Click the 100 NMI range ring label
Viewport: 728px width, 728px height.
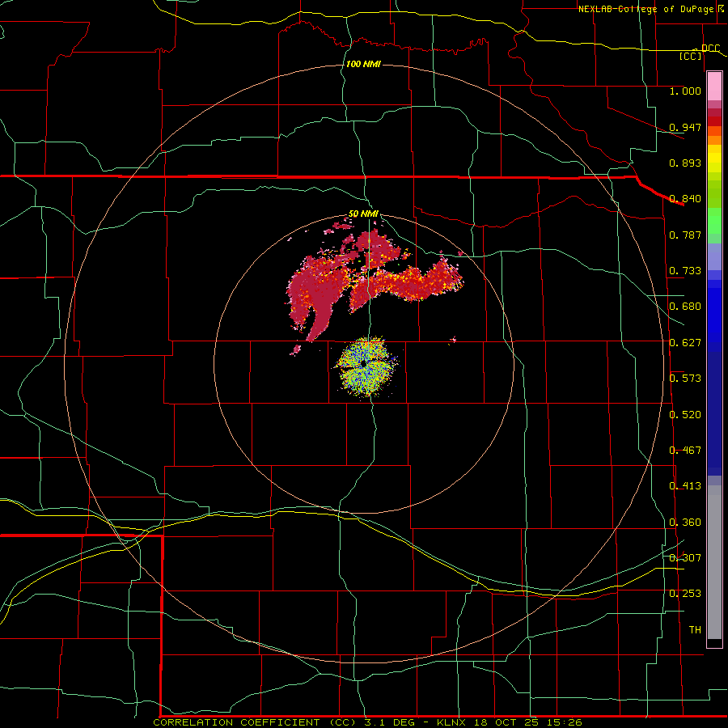click(x=363, y=64)
